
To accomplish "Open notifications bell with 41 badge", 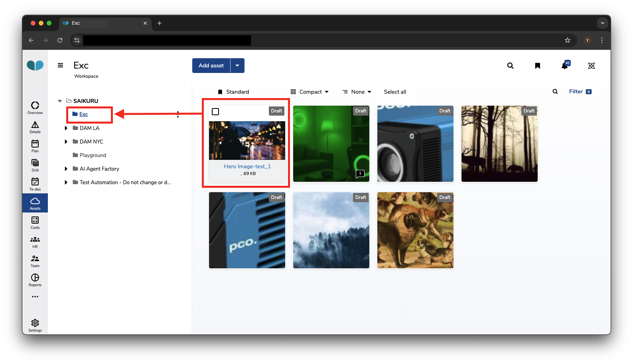I will pos(565,65).
